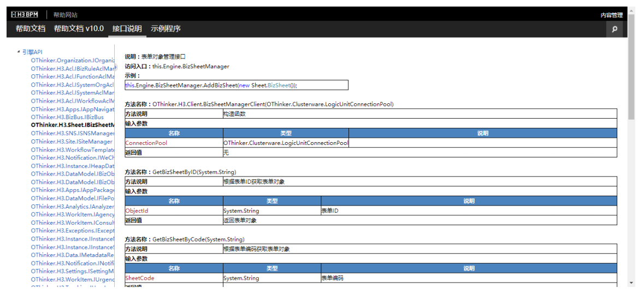
Task: Click the 表单ID description cell
Action: coord(469,210)
